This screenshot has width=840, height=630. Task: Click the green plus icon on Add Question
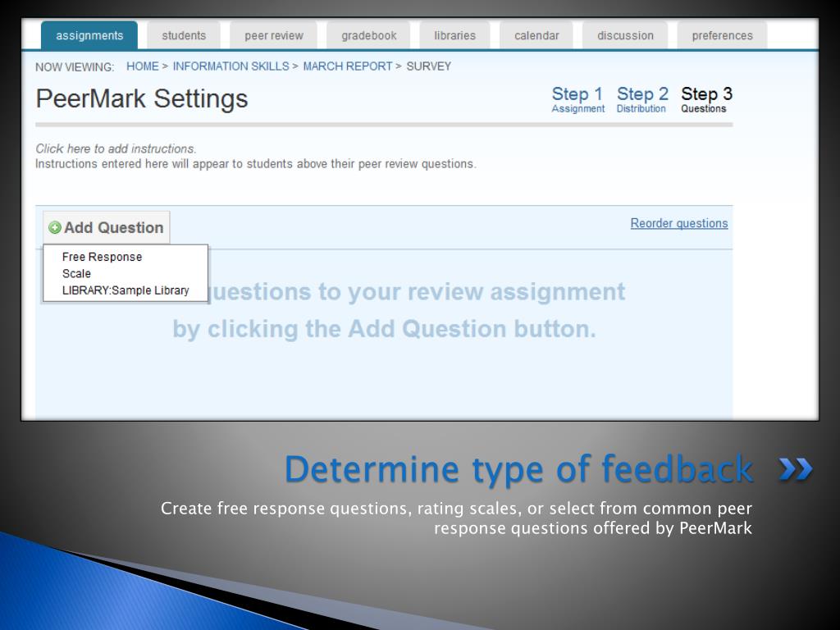55,228
